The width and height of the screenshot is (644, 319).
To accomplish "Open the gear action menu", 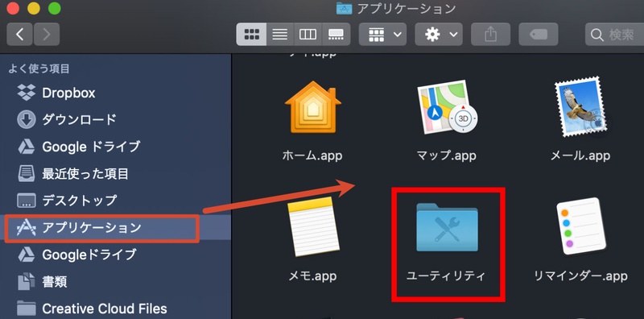I will [x=439, y=34].
